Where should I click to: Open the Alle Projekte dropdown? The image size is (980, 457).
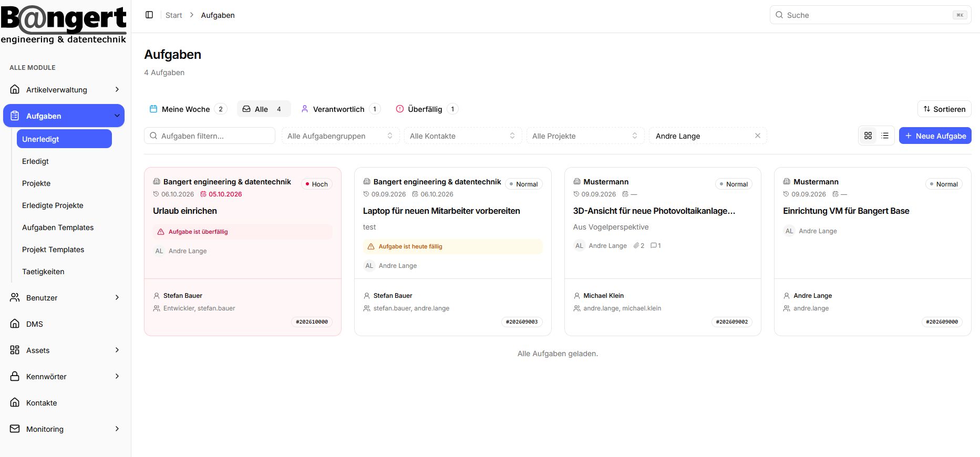point(585,136)
